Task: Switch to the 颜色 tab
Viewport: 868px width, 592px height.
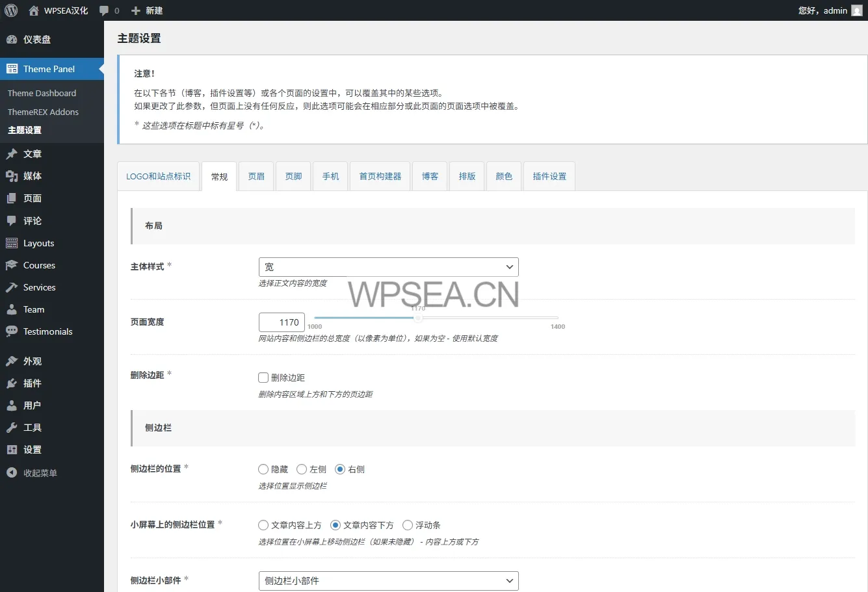Action: [504, 176]
